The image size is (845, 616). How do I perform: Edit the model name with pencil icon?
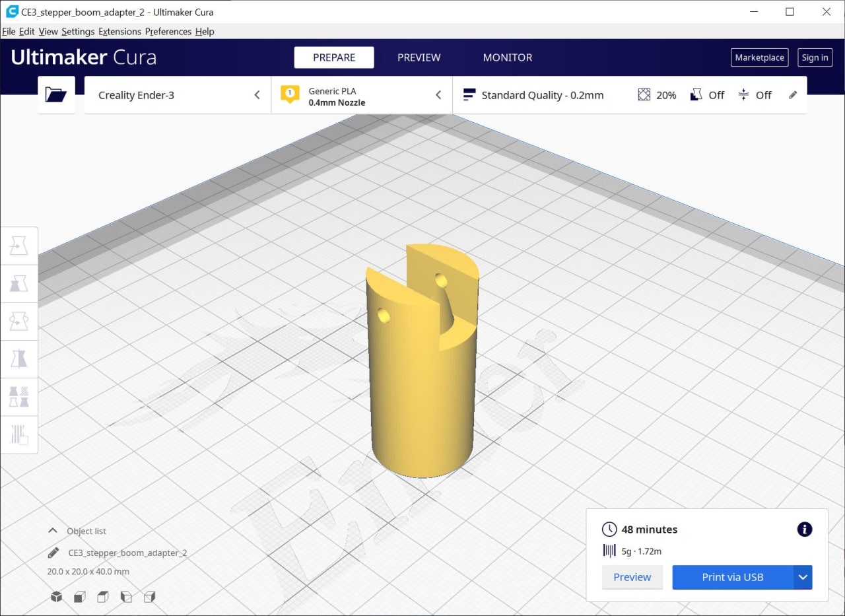(x=53, y=553)
